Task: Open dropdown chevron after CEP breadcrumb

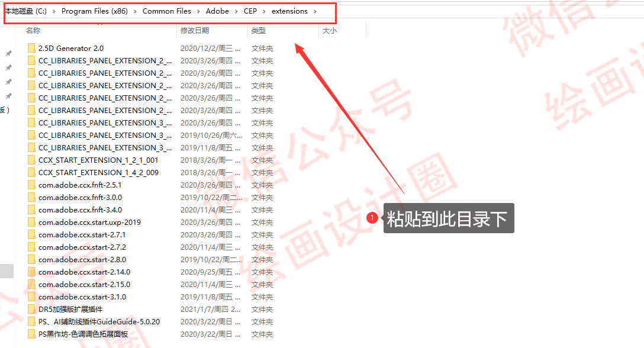Action: coord(264,11)
